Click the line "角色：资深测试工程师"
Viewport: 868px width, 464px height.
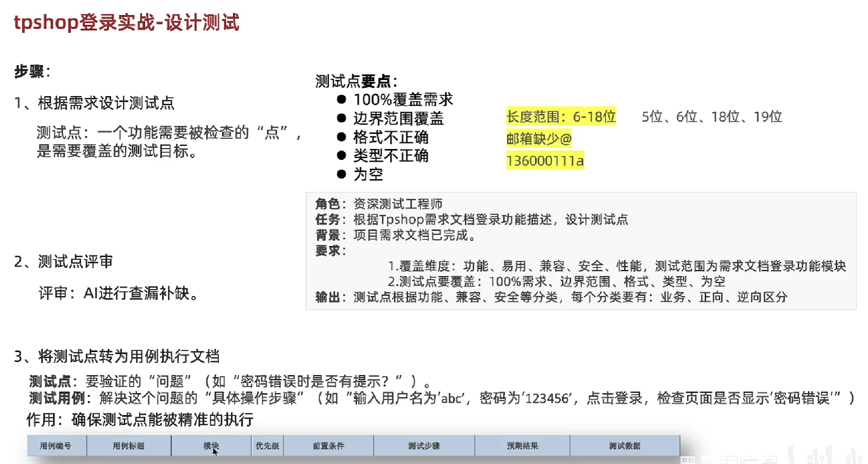379,204
